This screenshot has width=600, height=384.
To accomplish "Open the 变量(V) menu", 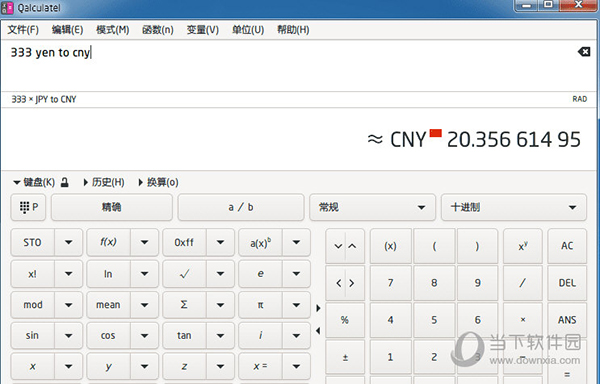I will pos(202,30).
